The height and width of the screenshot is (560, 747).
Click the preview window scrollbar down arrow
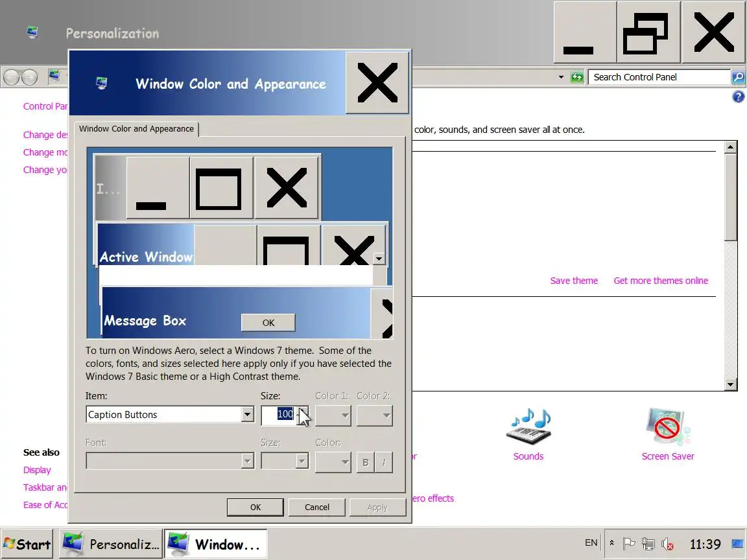click(x=379, y=259)
